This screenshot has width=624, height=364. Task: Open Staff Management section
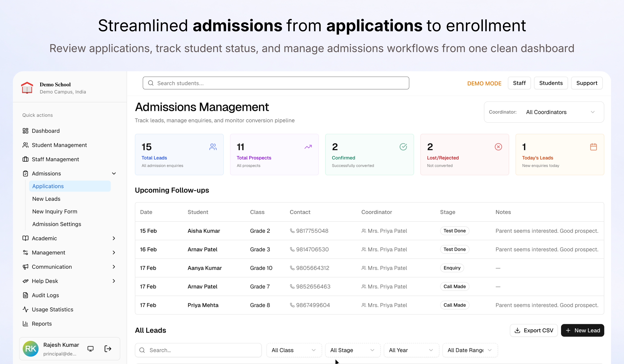pos(56,159)
